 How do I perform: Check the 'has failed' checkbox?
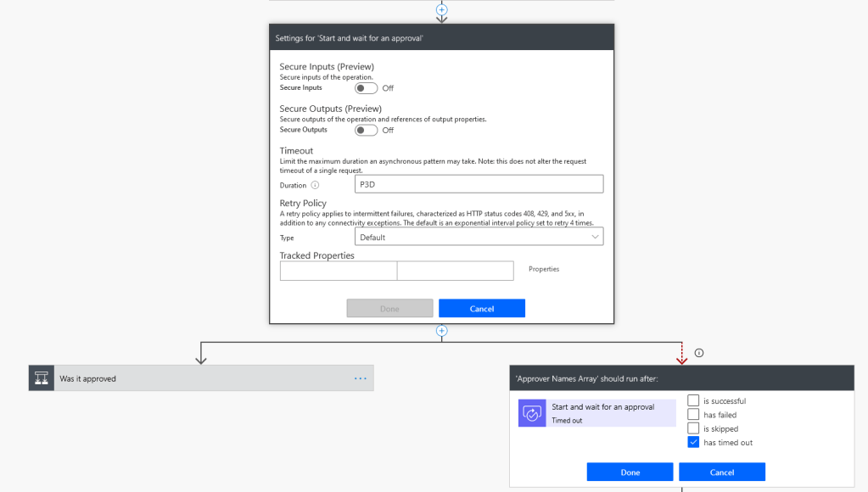(693, 415)
